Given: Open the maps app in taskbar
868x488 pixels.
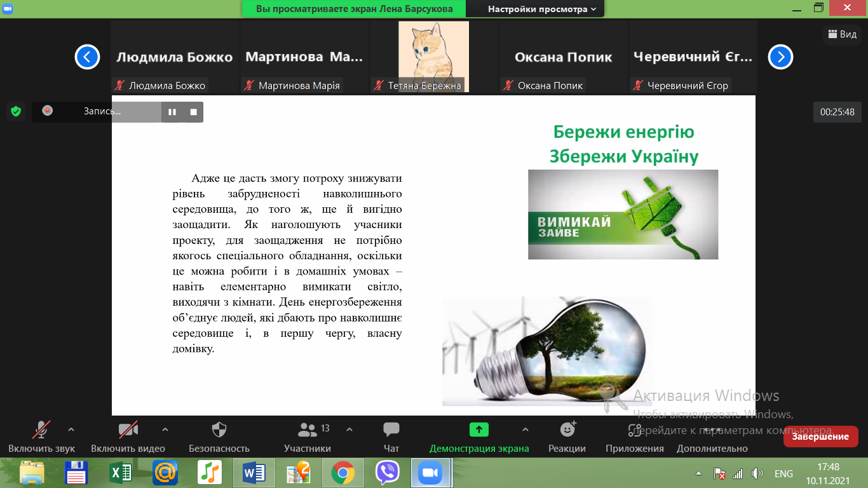Looking at the screenshot, I should point(298,473).
